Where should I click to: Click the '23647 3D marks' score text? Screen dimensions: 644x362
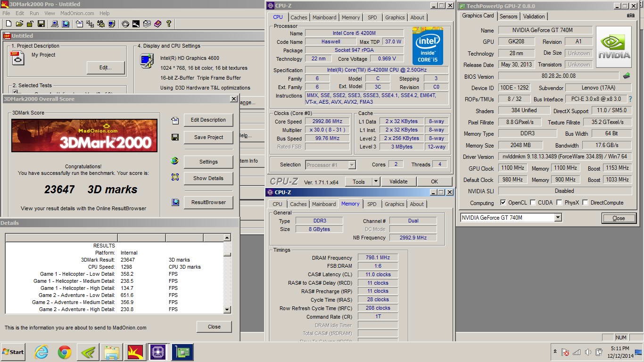(x=91, y=189)
